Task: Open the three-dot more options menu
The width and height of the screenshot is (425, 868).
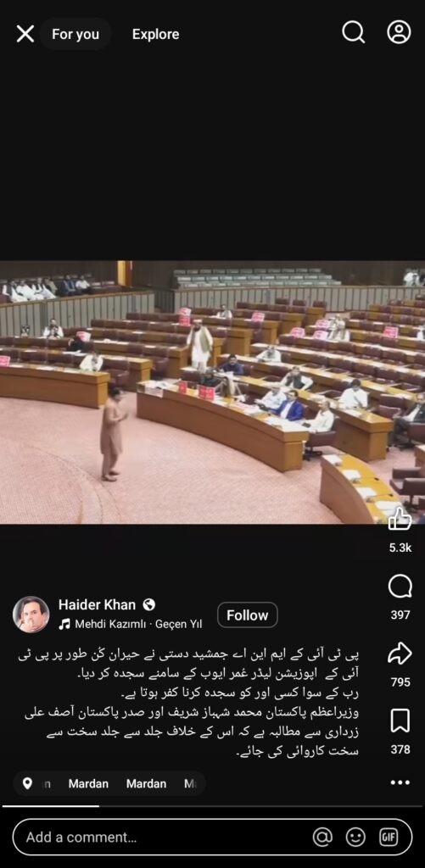Action: (x=400, y=782)
